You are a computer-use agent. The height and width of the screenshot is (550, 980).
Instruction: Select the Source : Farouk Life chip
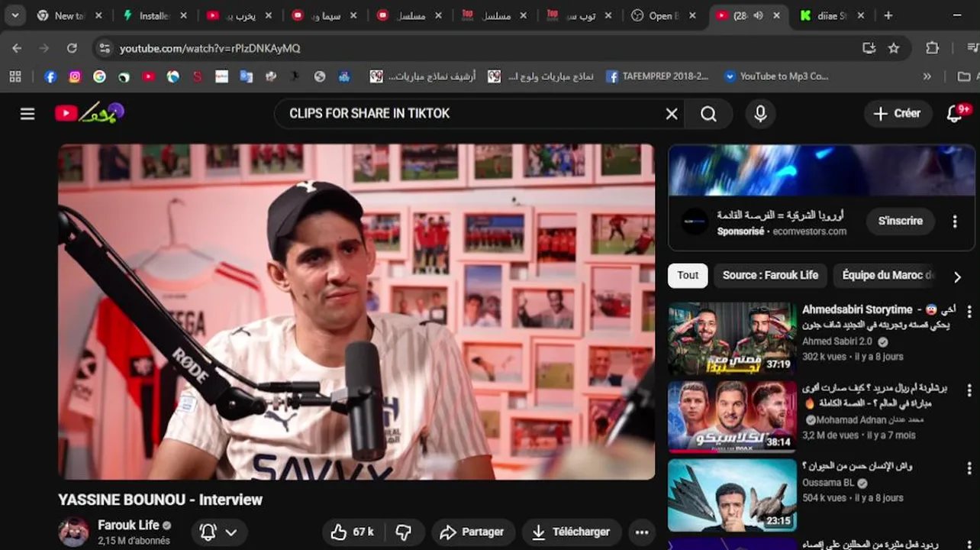770,276
